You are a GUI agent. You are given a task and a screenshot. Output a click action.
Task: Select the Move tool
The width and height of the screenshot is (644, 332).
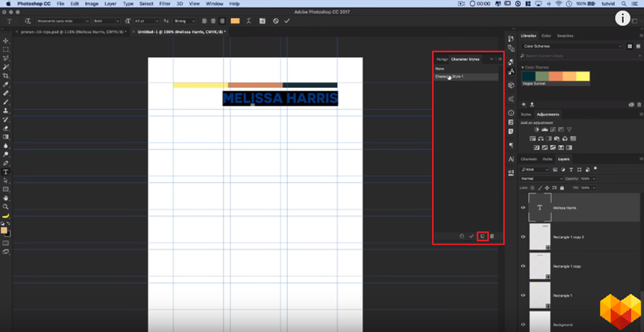6,41
